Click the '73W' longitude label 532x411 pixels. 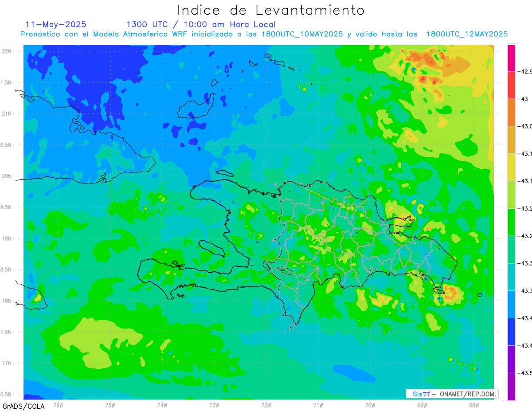(x=214, y=405)
